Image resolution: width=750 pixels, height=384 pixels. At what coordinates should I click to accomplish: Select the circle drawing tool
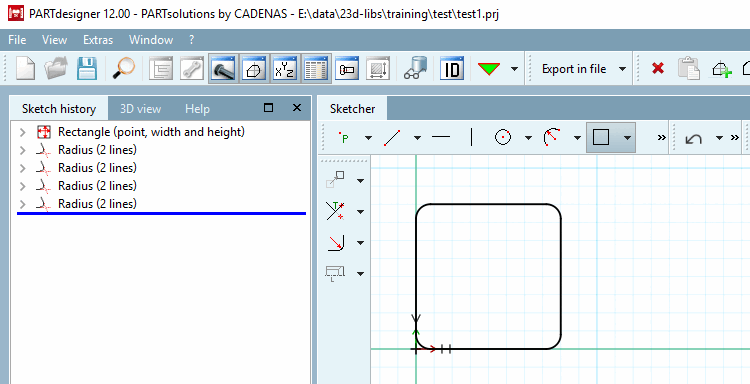pyautogui.click(x=502, y=138)
